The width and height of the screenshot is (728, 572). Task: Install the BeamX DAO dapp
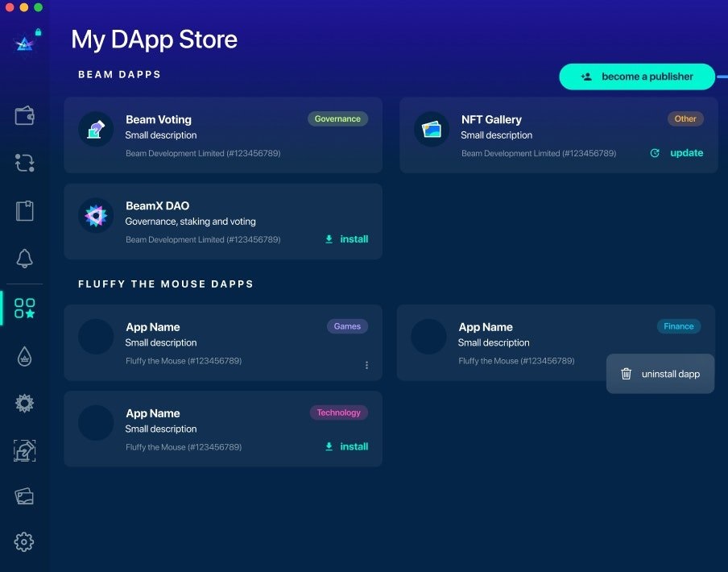[346, 239]
